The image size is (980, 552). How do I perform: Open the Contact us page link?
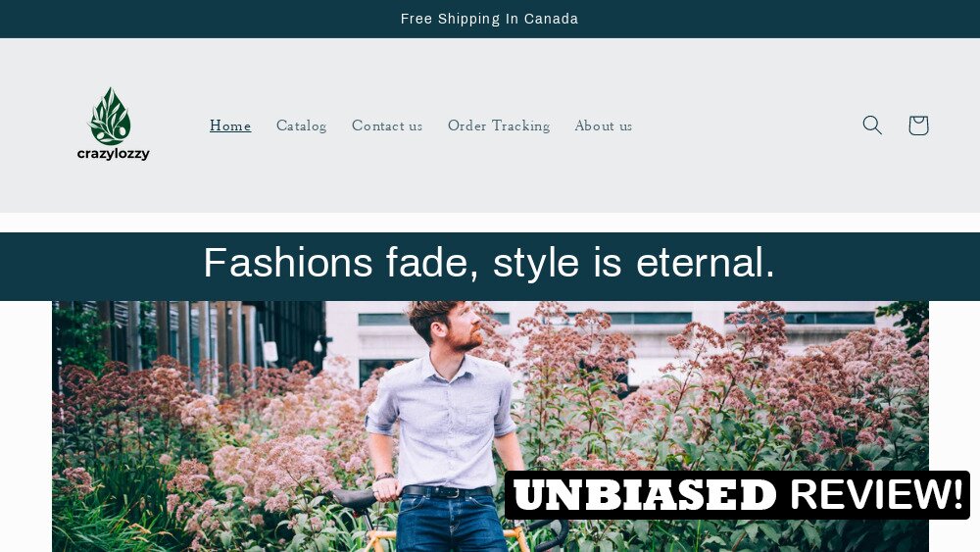point(387,125)
